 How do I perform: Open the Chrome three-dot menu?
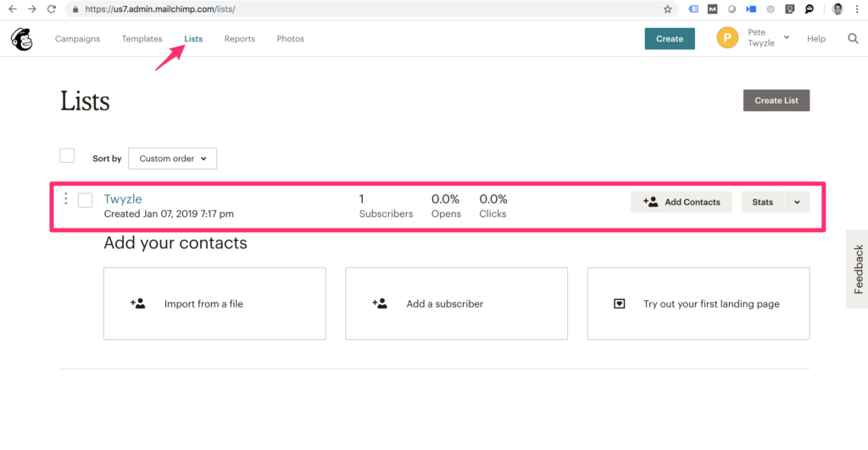858,9
